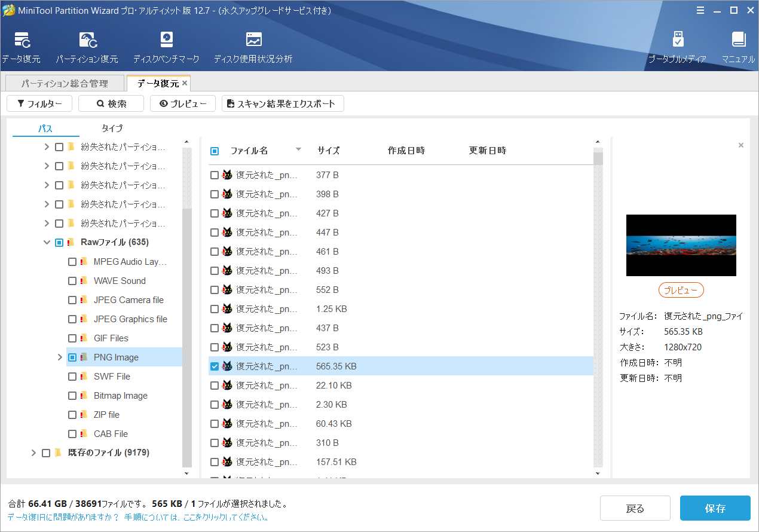Click the folder icon of SWF File
The image size is (759, 532).
coord(84,377)
